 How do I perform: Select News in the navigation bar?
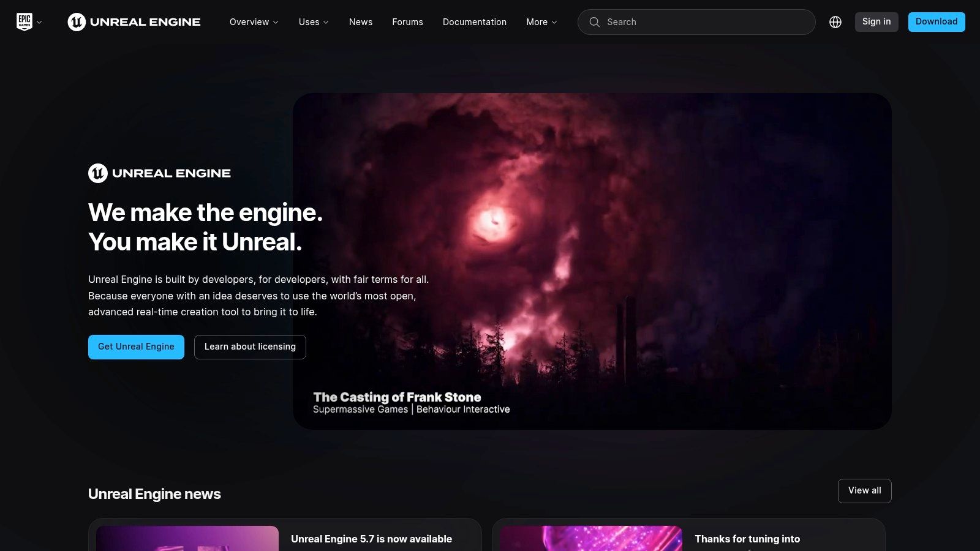360,22
